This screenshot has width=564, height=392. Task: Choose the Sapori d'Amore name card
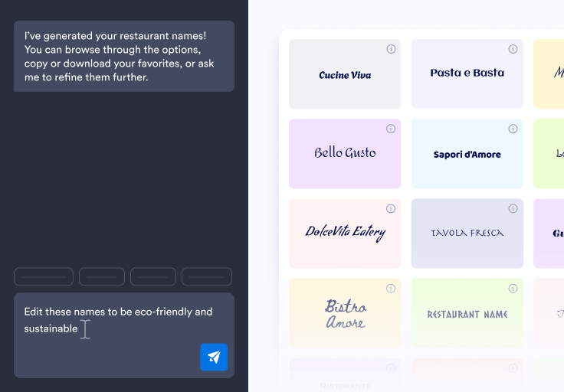[467, 153]
